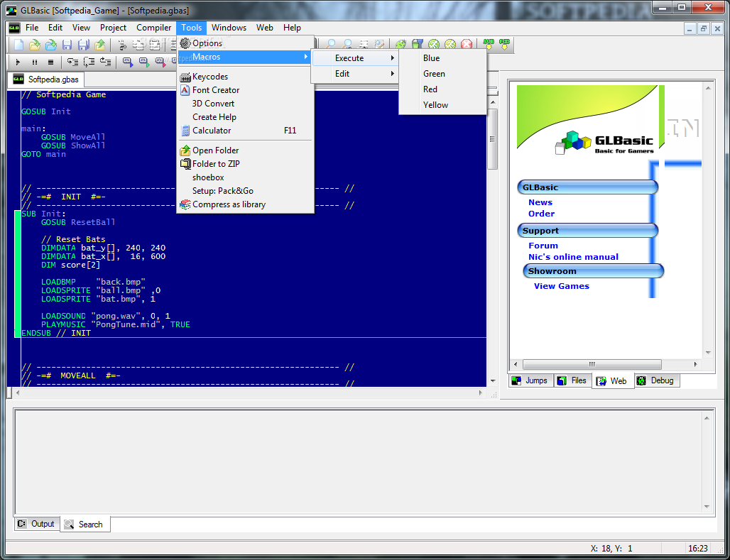The image size is (730, 560).
Task: Click the Find and replace pencil icon
Action: click(379, 45)
